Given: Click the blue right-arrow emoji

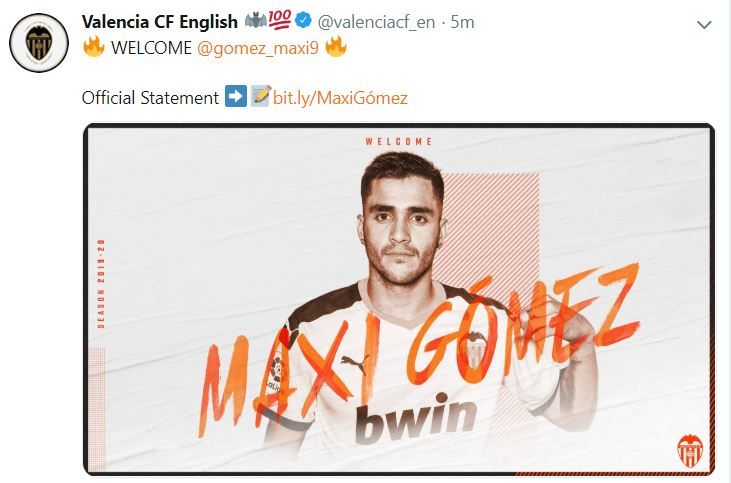Looking at the screenshot, I should (235, 96).
